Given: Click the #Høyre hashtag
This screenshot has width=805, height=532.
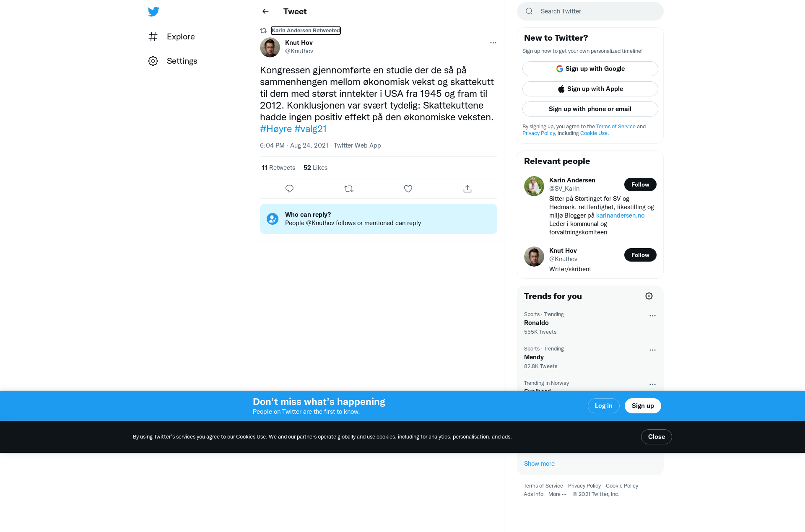Looking at the screenshot, I should 276,129.
